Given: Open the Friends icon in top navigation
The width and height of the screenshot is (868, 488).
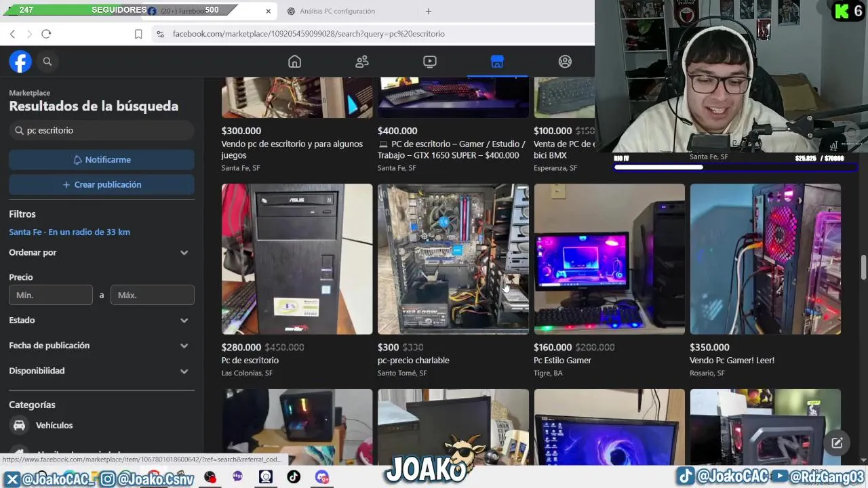Looking at the screenshot, I should click(x=362, y=62).
